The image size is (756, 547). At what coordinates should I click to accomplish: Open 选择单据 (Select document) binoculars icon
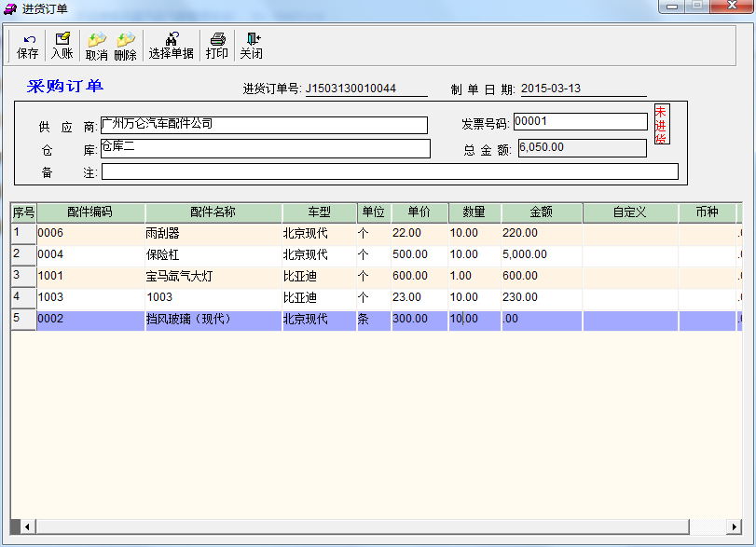click(x=172, y=47)
